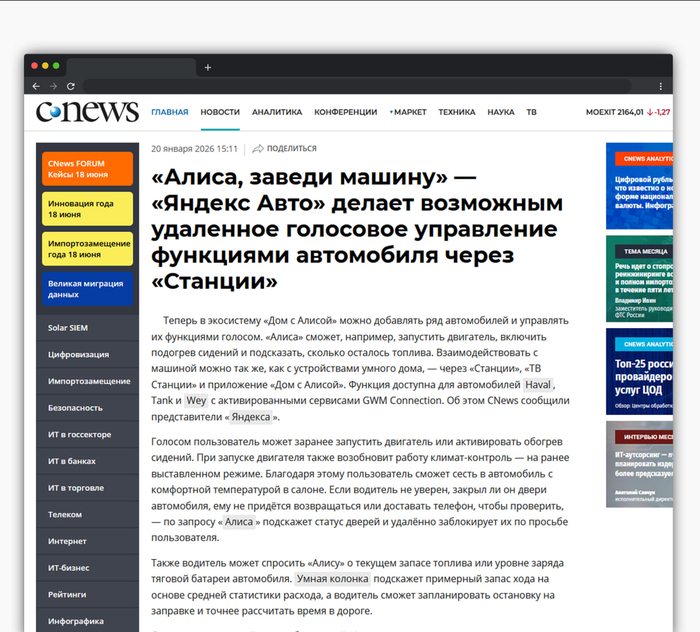Switch to the Аналитика section
Image resolution: width=700 pixels, height=632 pixels.
(x=277, y=112)
